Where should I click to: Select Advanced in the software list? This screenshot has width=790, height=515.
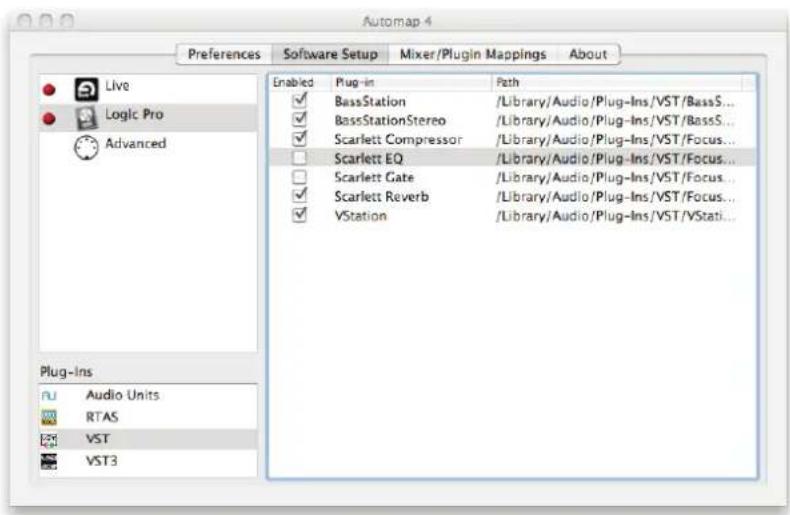(148, 147)
